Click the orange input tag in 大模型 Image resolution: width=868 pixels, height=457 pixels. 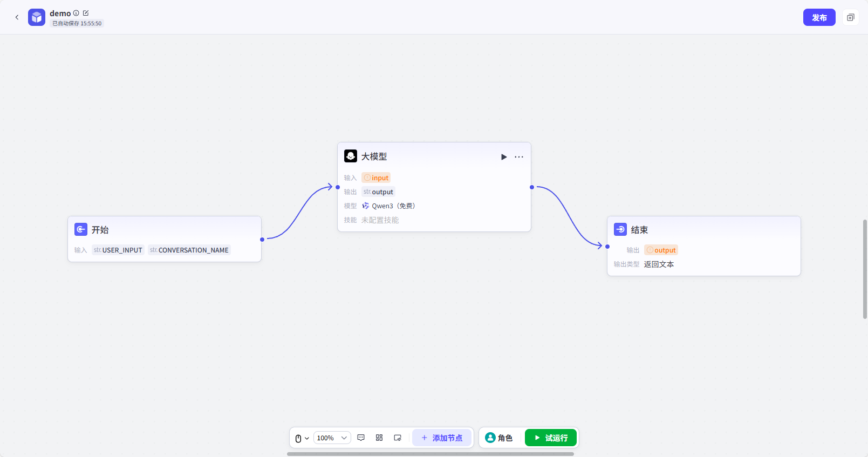click(376, 178)
